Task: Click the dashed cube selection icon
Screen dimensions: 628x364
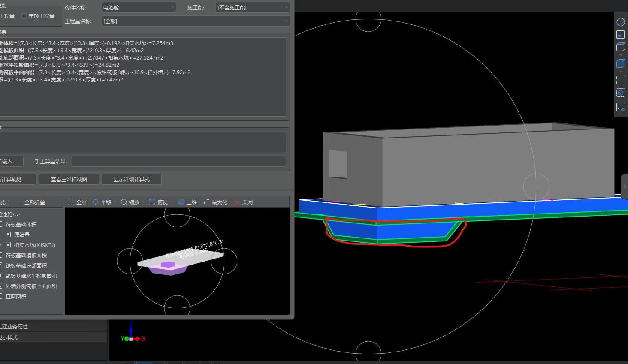Action: (x=620, y=93)
